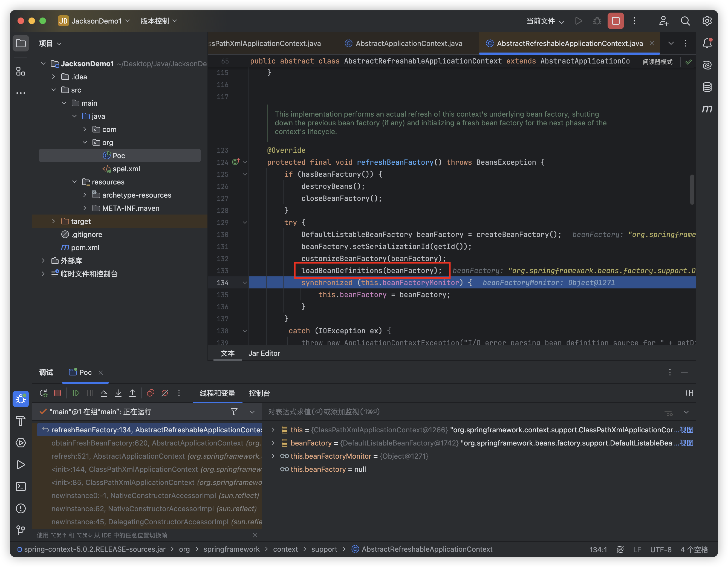The image size is (728, 567).
Task: Resume program in debugger toolbar
Action: (x=75, y=393)
